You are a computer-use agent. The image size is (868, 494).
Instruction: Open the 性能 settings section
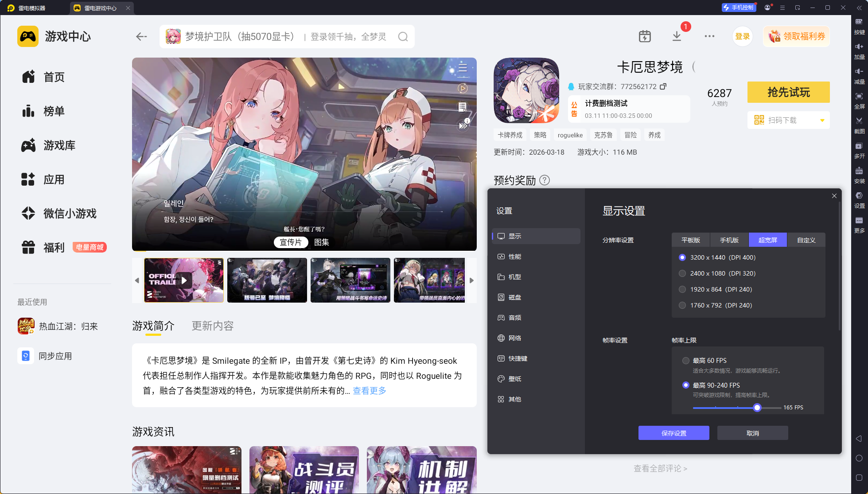pyautogui.click(x=514, y=257)
